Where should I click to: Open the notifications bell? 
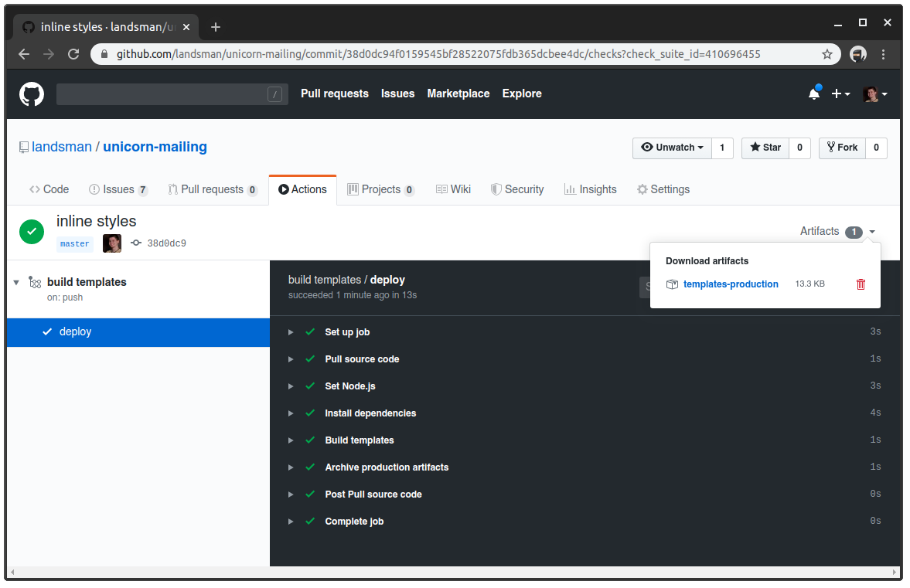click(814, 93)
